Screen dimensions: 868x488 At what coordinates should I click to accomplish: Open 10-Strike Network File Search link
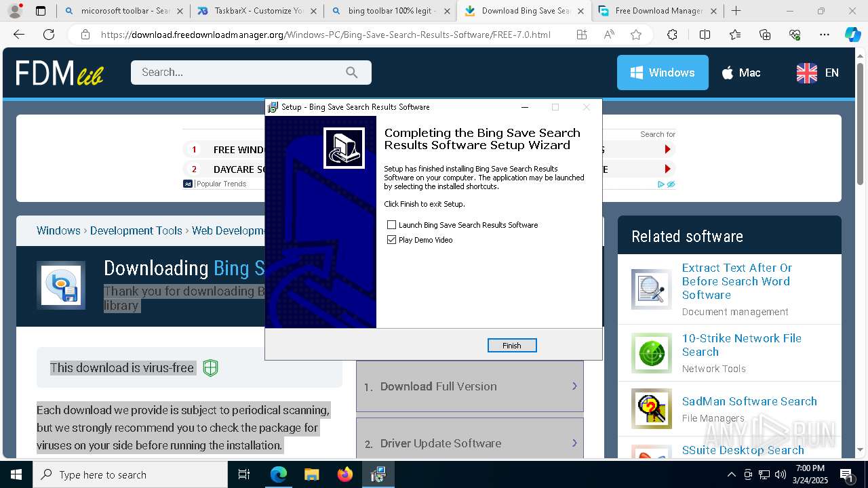[x=742, y=345]
